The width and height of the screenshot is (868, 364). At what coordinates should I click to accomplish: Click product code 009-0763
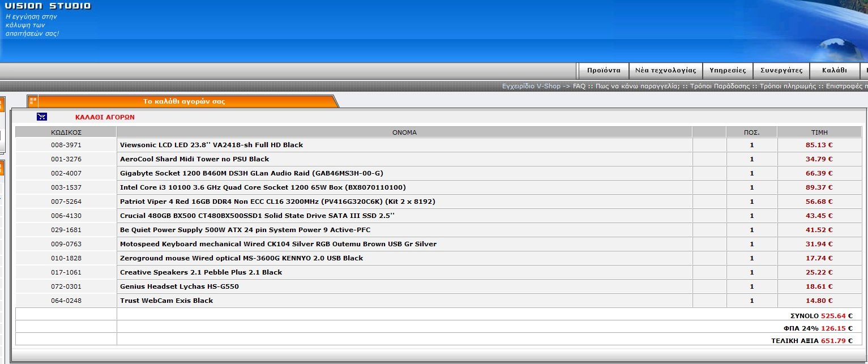tap(66, 244)
